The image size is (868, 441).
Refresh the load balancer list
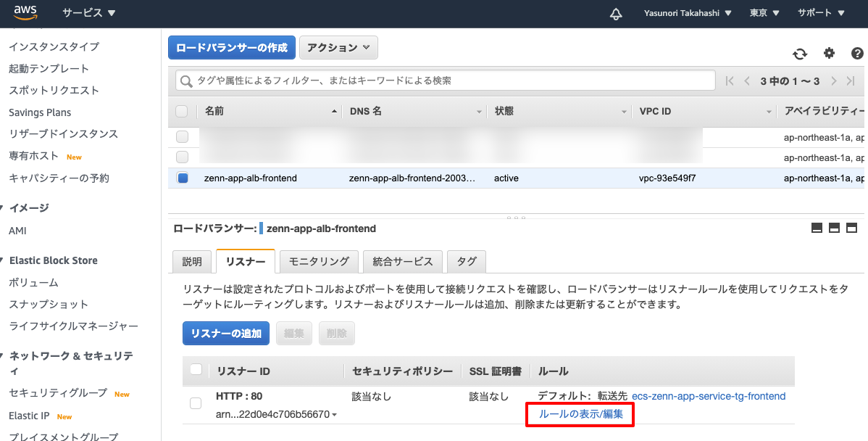[x=799, y=54]
